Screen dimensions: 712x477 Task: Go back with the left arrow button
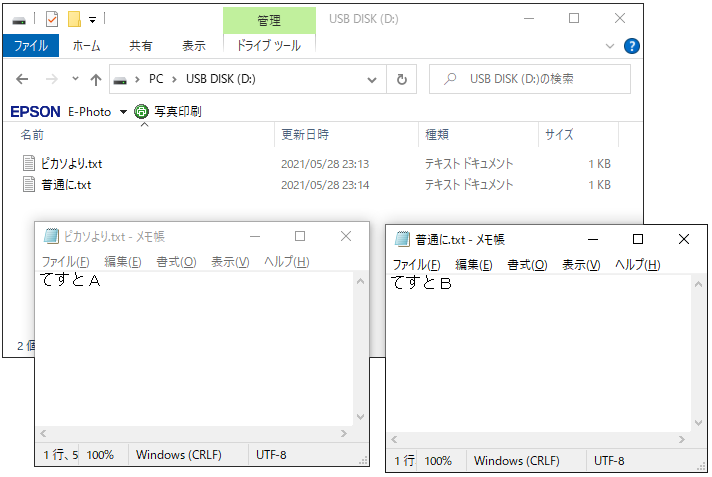point(22,79)
